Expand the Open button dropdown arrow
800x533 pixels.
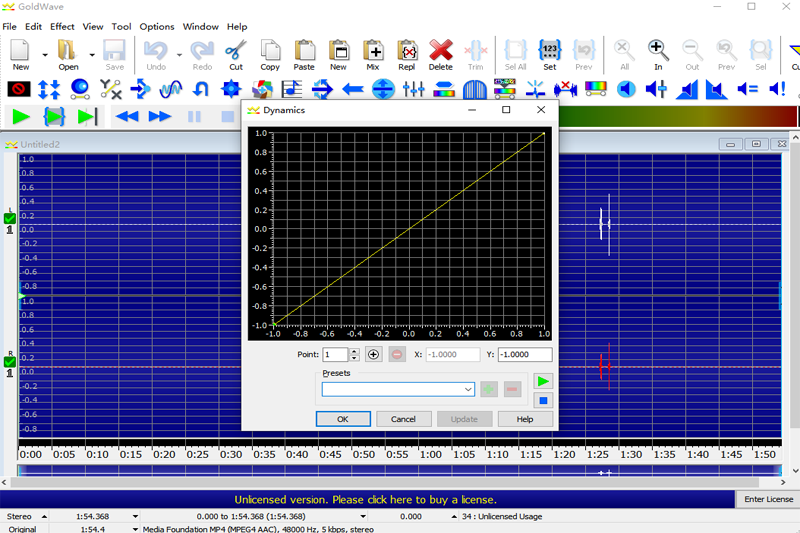[x=92, y=55]
